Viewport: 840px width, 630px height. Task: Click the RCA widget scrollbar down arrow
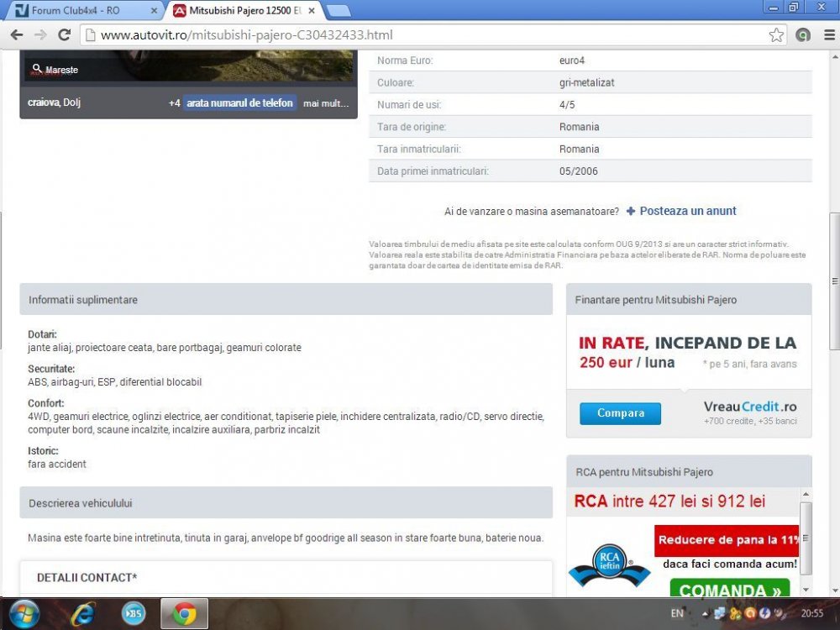click(806, 590)
